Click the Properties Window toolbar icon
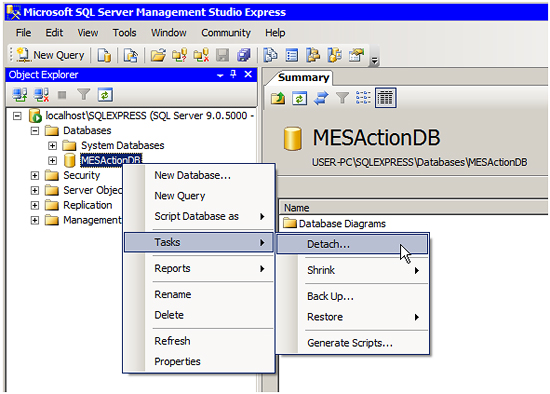Viewport: 550px width, 394px height. (x=356, y=55)
